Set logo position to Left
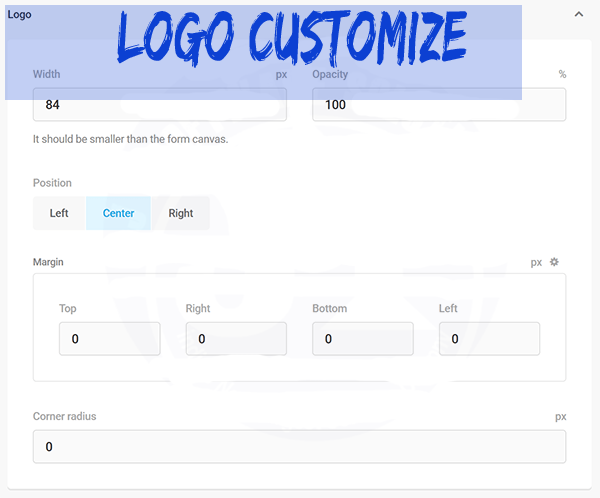Screen dimensions: 600x498 click(x=59, y=213)
